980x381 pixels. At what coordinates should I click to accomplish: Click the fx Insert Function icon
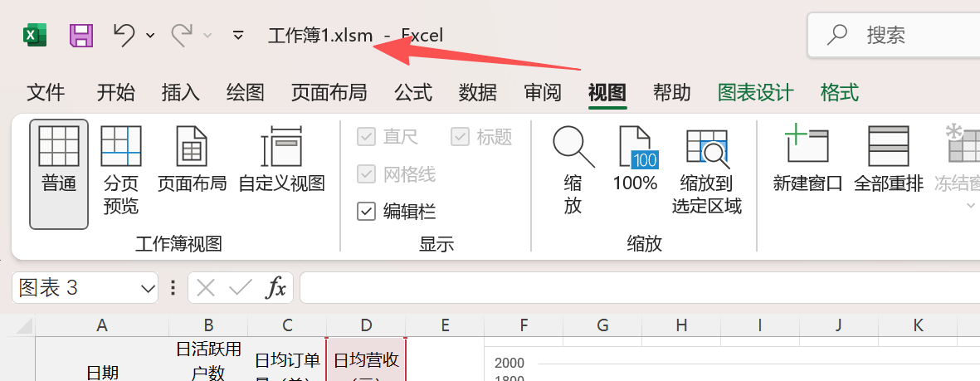(276, 288)
